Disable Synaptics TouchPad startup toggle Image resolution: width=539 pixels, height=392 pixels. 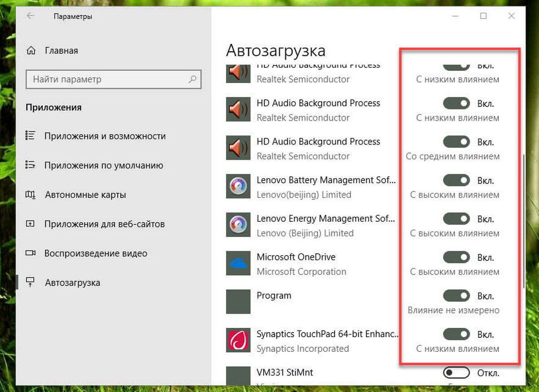click(x=456, y=334)
